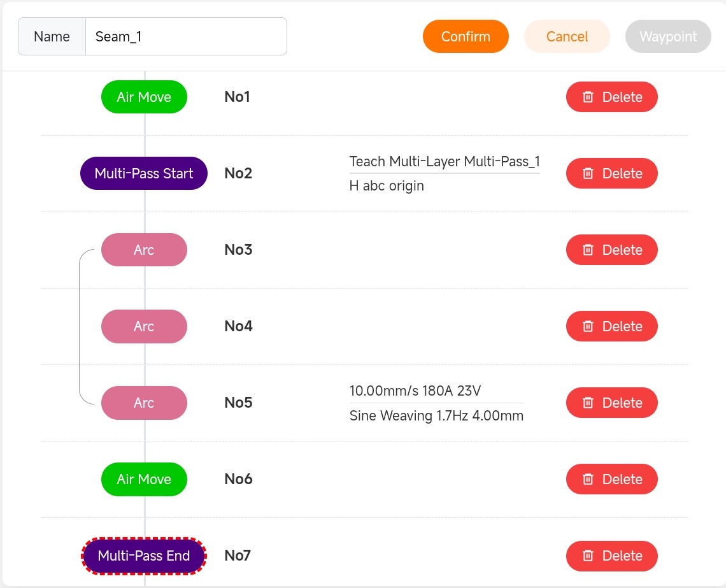
Task: Click the trash icon on row No5
Action: click(x=588, y=403)
